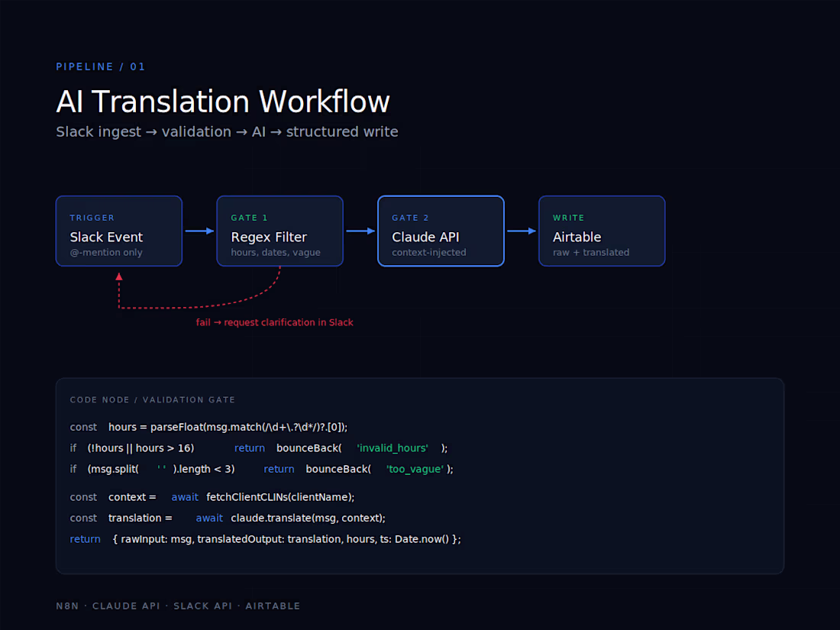Click the rawInput return object line
The height and width of the screenshot is (630, 840).
coord(265,539)
